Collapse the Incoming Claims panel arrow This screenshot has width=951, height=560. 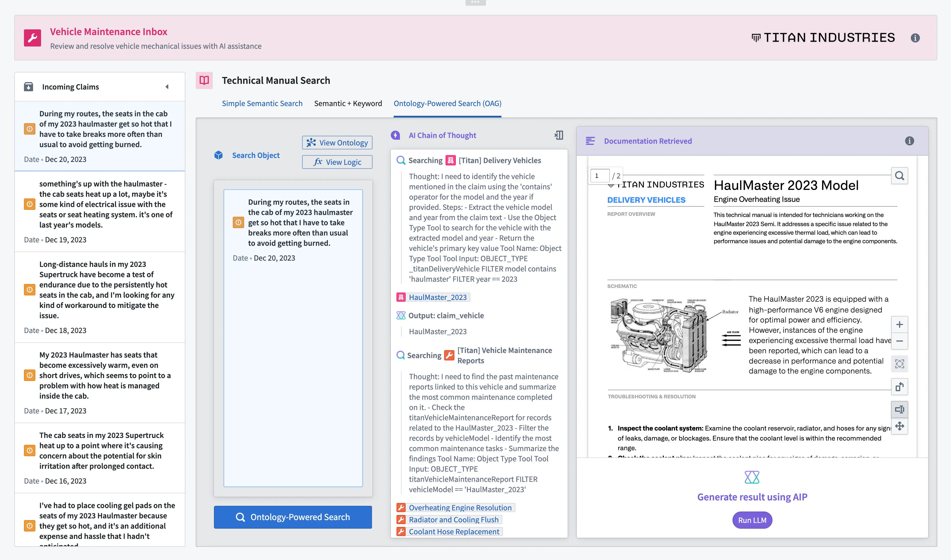(167, 87)
